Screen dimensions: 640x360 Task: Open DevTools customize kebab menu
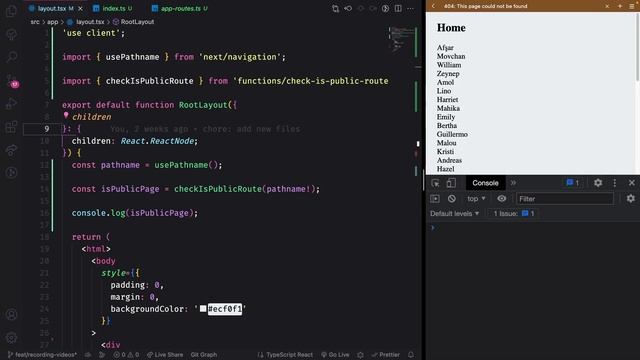tap(615, 183)
